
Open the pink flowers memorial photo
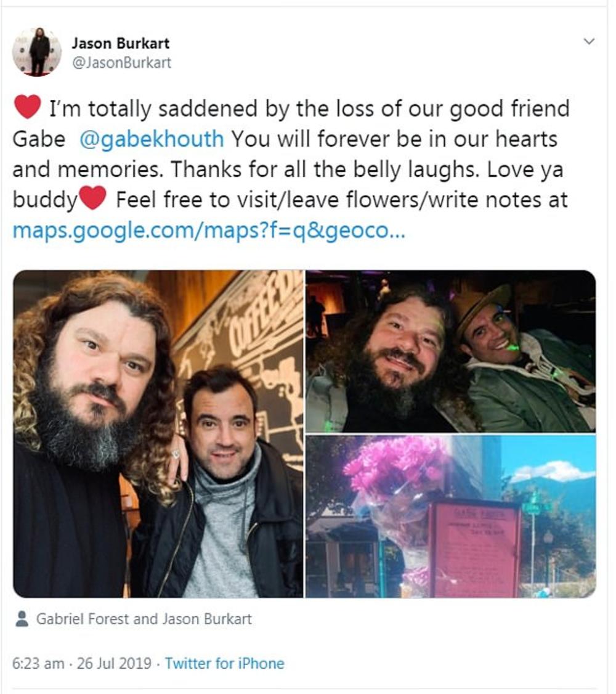tap(451, 516)
